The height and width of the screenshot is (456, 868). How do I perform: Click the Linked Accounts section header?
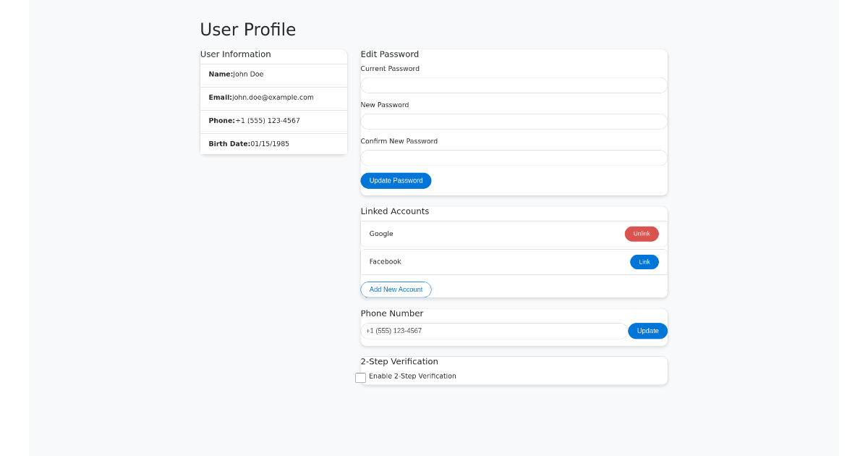(x=394, y=211)
